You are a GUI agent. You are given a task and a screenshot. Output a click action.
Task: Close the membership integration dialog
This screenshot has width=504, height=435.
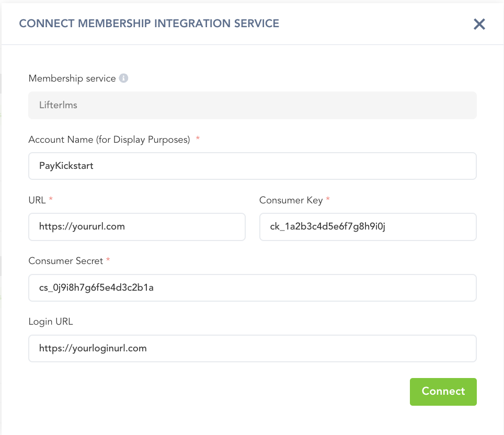tap(479, 24)
